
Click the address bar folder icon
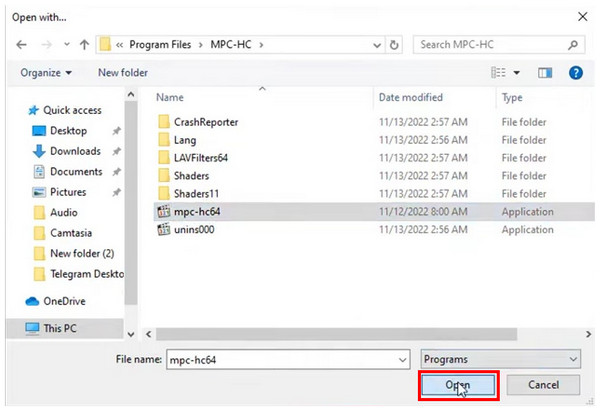(x=104, y=44)
